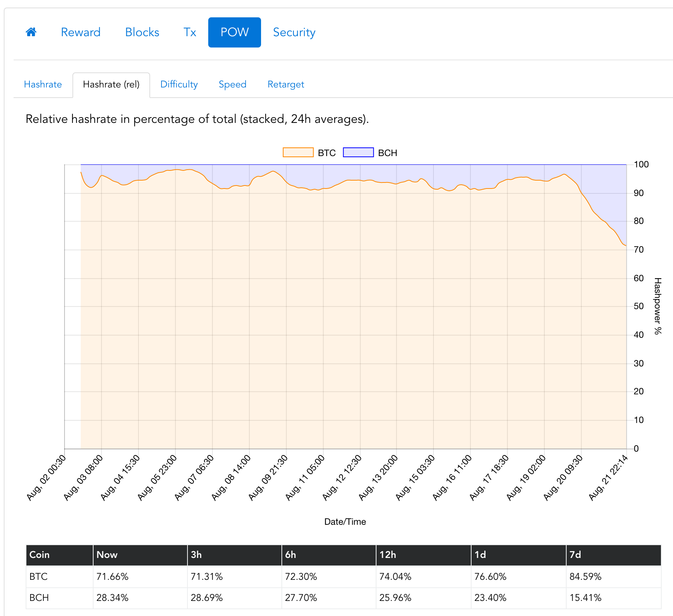Toggle the BCH series via its legend entry
This screenshot has width=673, height=616.
tap(388, 152)
